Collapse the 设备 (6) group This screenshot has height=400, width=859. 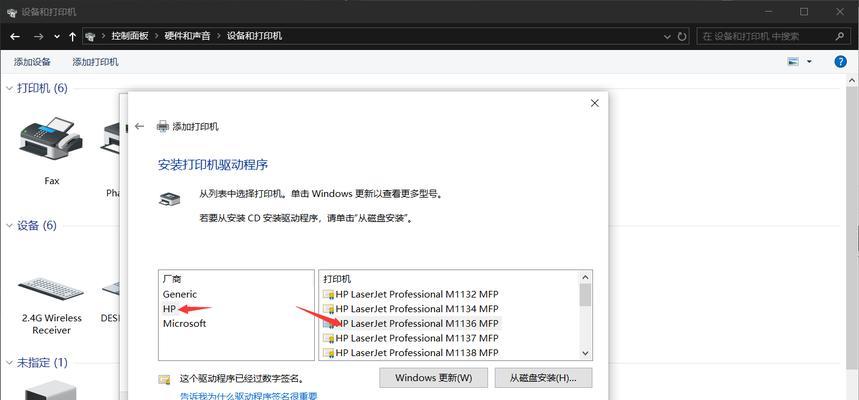click(x=9, y=225)
